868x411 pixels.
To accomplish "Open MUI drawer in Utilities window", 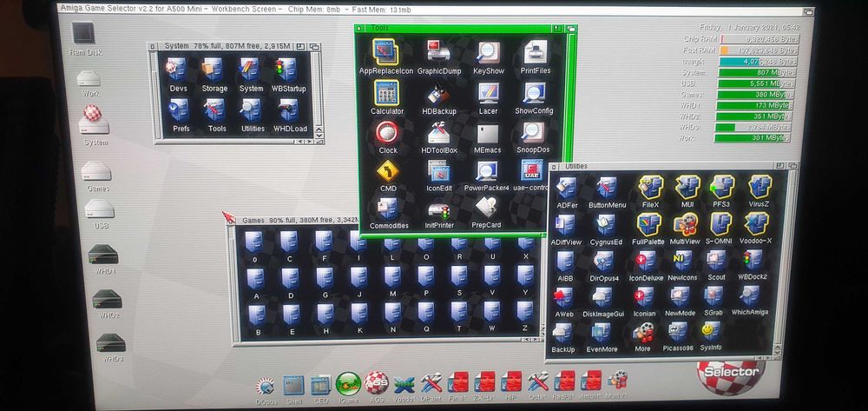I will [687, 187].
